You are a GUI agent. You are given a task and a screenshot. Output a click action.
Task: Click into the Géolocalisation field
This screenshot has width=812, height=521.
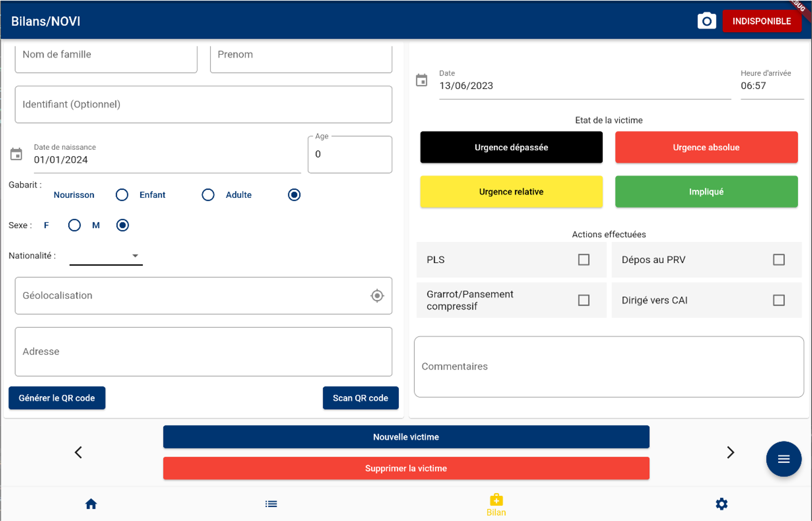(203, 296)
